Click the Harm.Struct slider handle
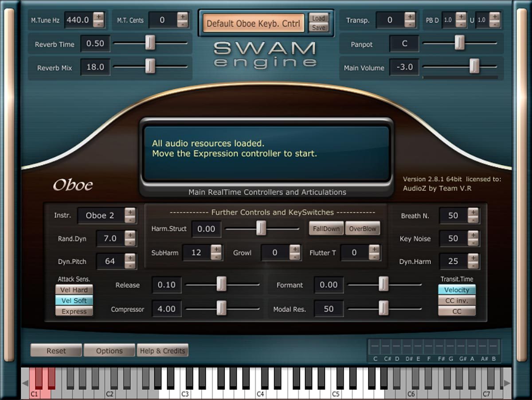 point(262,228)
